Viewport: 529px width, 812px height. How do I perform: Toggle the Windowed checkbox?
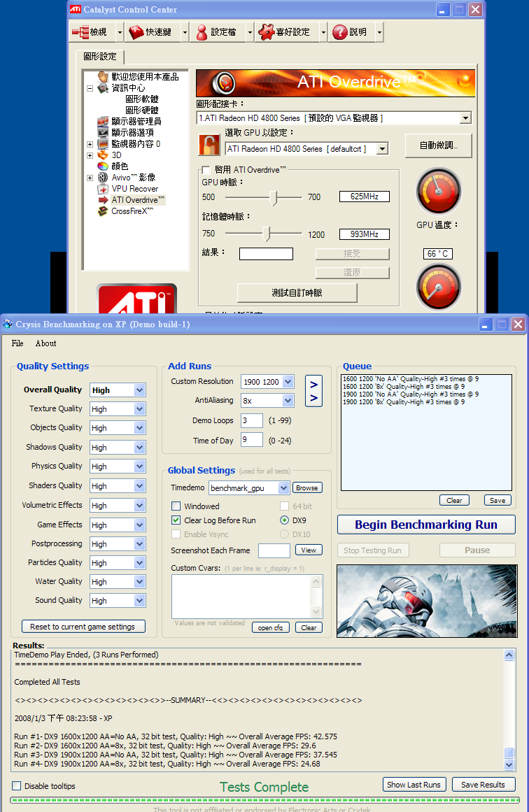click(x=176, y=506)
